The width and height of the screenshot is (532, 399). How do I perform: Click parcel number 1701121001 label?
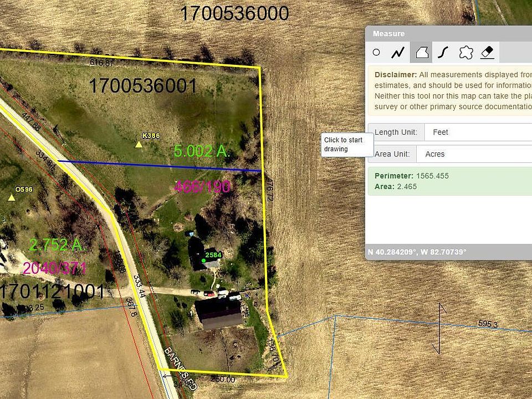[53, 291]
